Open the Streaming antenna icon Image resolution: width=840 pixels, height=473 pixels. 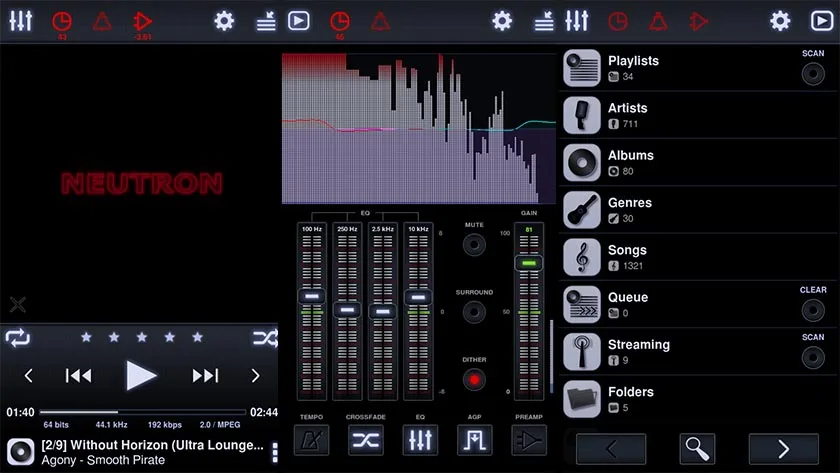point(582,351)
